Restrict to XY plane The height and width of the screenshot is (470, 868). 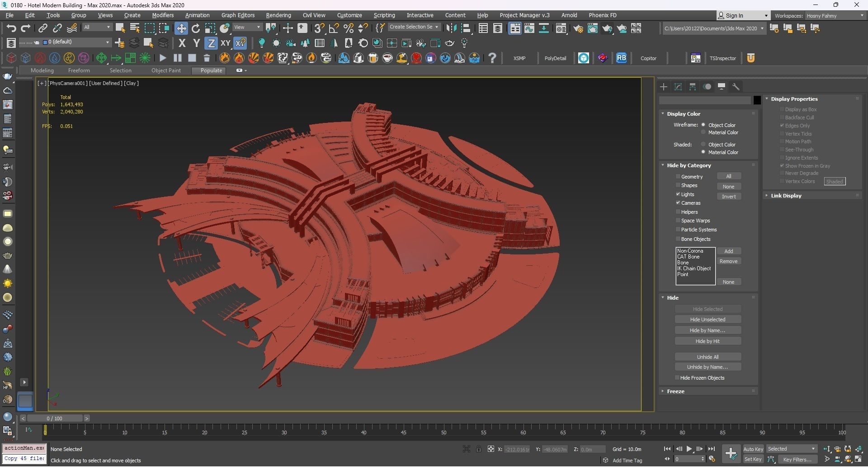tap(225, 43)
